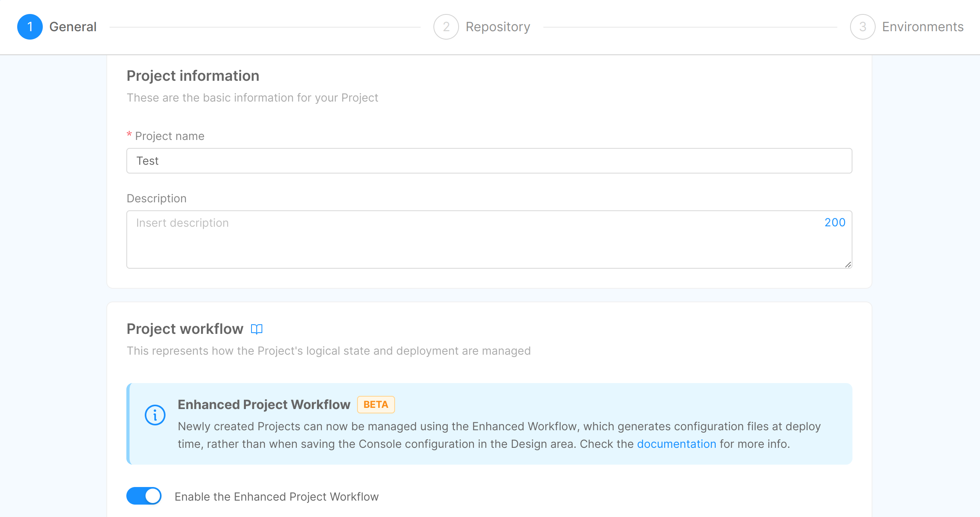
Task: Click the Project name field label
Action: pyautogui.click(x=170, y=136)
